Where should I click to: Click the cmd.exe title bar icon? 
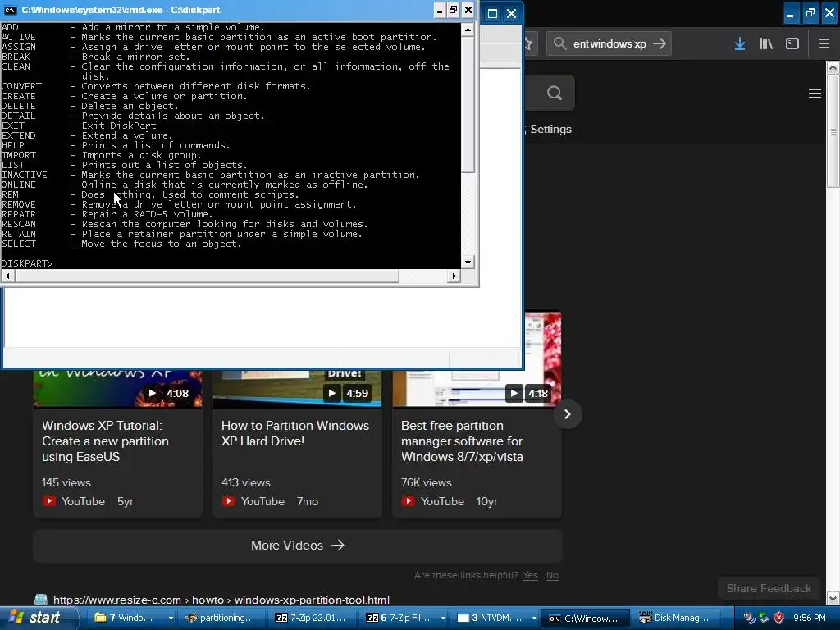point(10,10)
